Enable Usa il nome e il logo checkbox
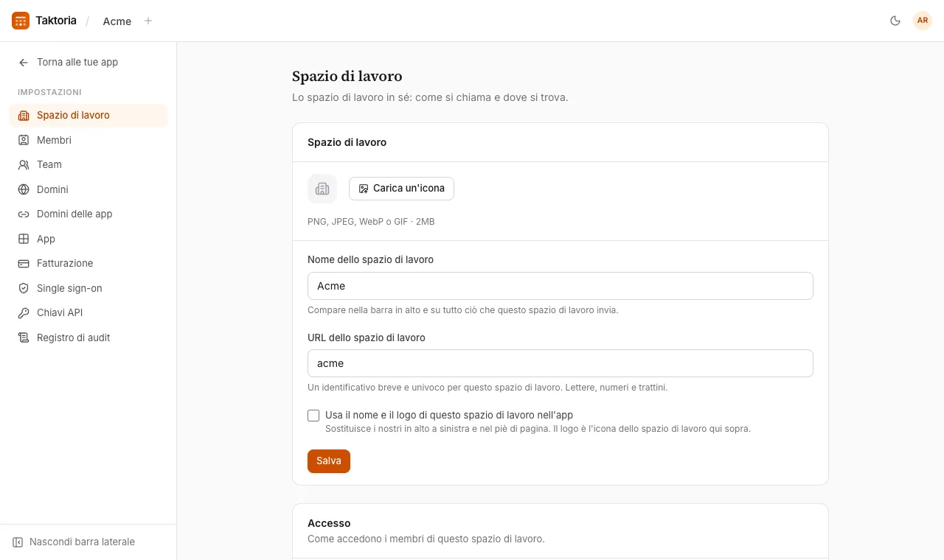 313,416
